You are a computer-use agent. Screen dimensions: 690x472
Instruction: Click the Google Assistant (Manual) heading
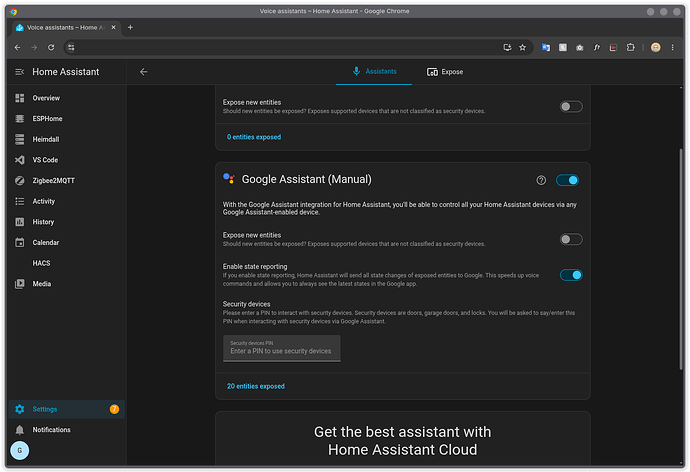click(x=307, y=179)
